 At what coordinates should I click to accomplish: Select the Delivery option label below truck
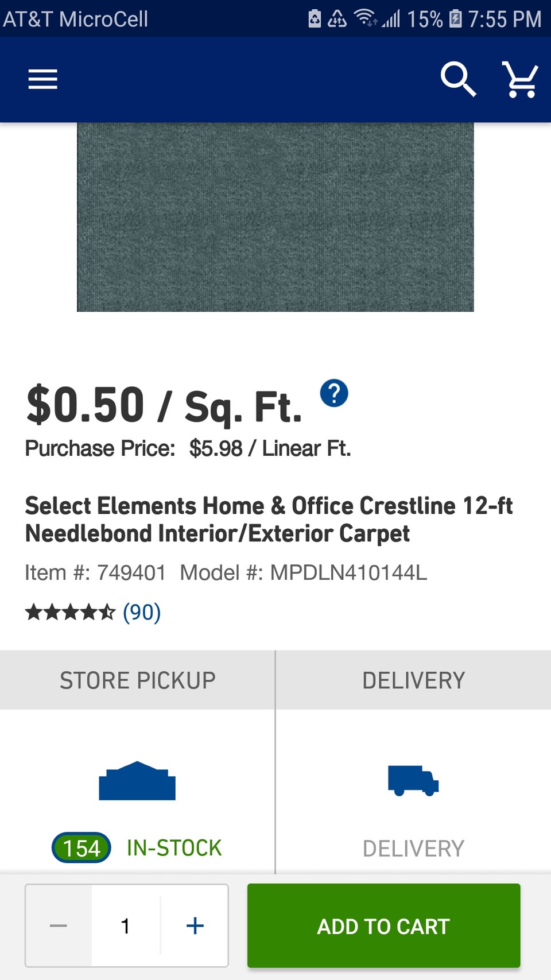point(413,848)
